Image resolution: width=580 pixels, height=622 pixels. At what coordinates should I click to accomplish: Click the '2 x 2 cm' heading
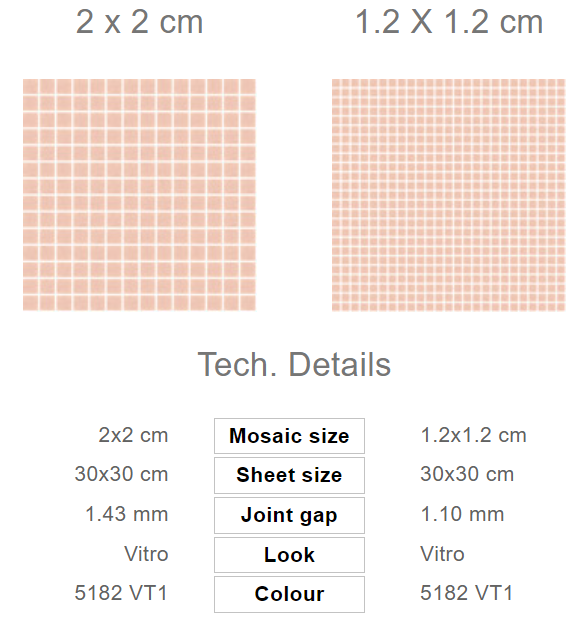click(x=139, y=22)
